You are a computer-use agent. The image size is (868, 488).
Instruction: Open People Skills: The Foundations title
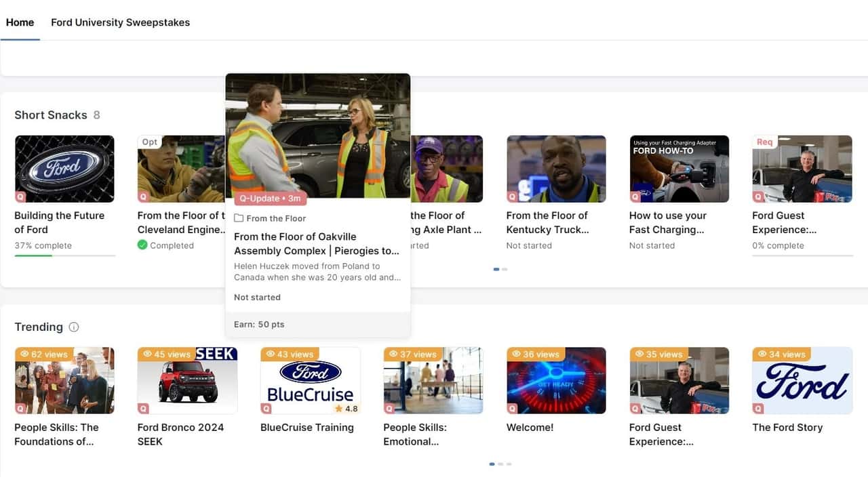56,434
